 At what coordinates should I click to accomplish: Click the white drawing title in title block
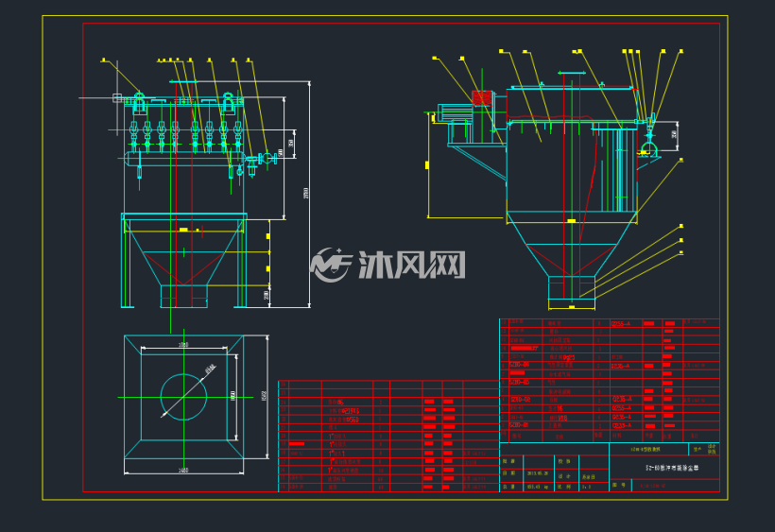pos(672,468)
